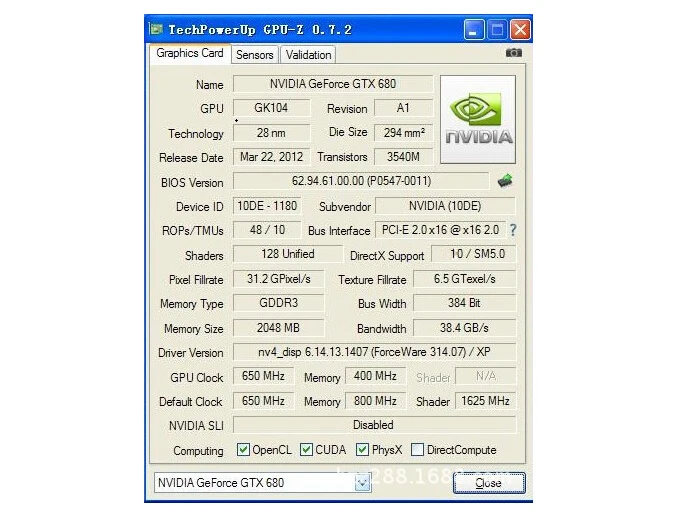The width and height of the screenshot is (684, 516).
Task: Switch to the Validation tab
Action: [x=308, y=55]
